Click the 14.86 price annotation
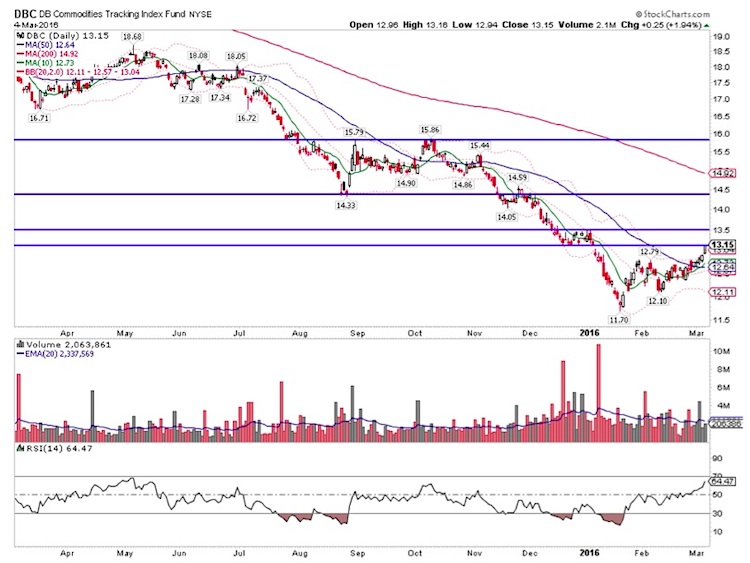This screenshot has height=563, width=750. pos(463,185)
